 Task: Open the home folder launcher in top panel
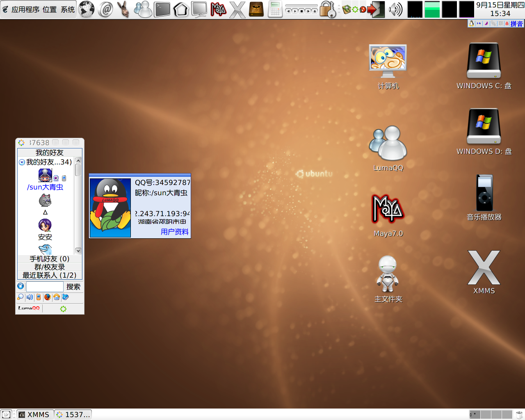pyautogui.click(x=180, y=9)
